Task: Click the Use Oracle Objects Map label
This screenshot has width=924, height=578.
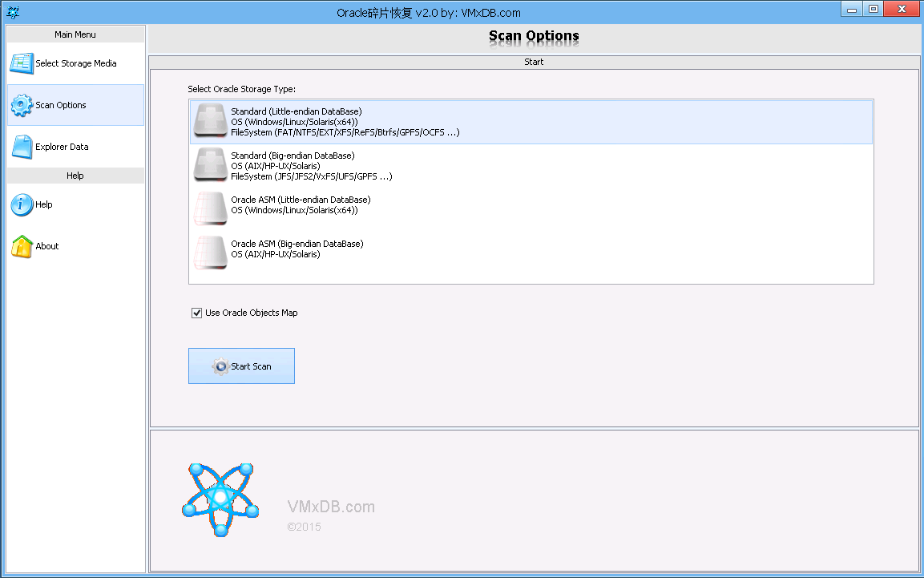Action: 251,313
